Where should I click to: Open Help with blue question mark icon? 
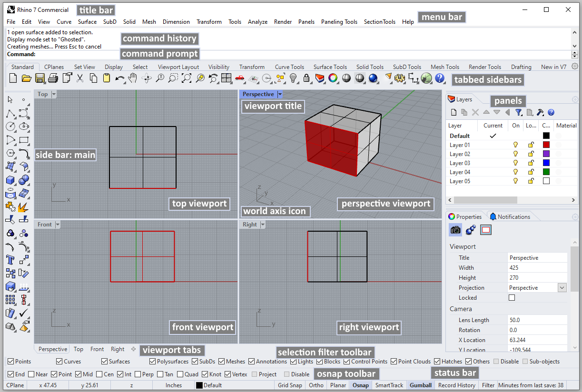pyautogui.click(x=440, y=78)
